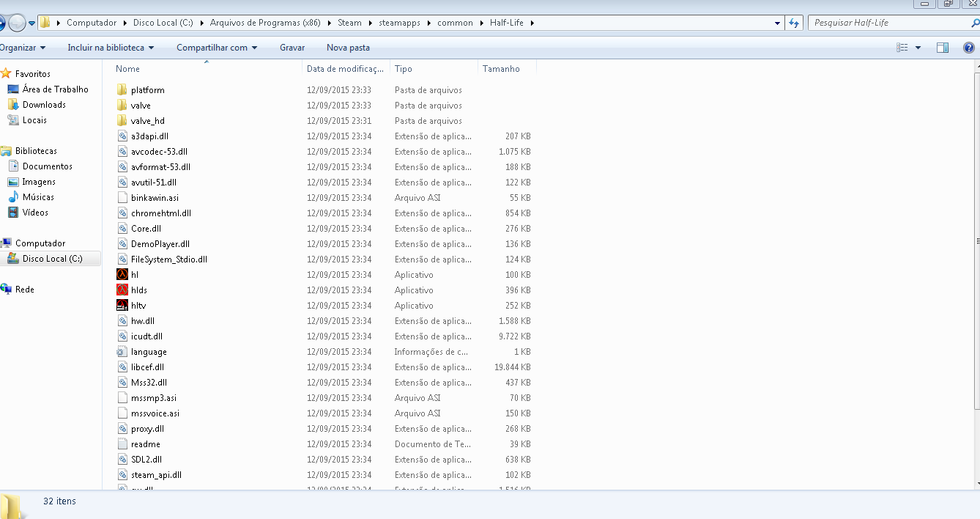Expand arrow after Half-Life in address bar
The height and width of the screenshot is (519, 980).
coord(531,23)
